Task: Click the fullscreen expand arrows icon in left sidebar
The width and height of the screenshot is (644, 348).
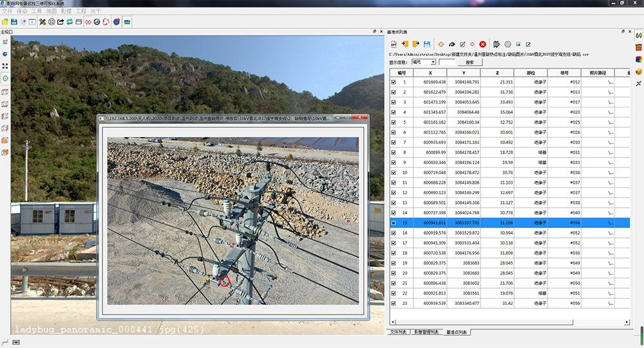Action: (5, 66)
